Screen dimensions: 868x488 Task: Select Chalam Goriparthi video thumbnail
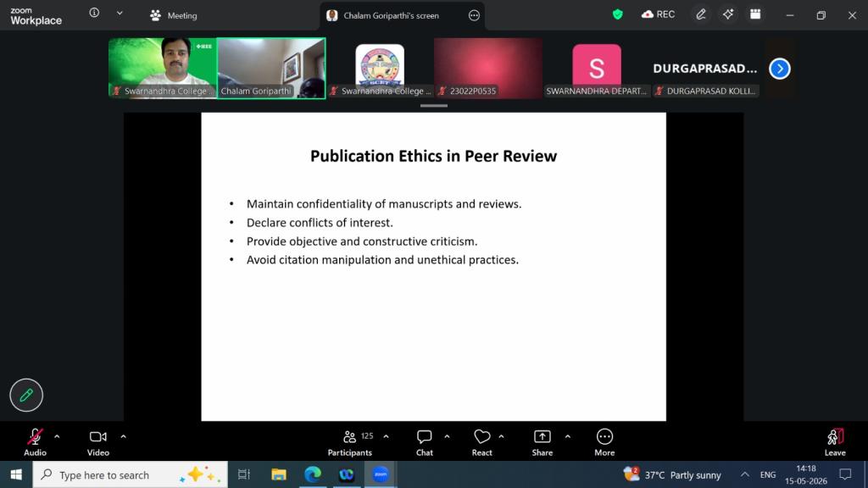[x=271, y=68]
